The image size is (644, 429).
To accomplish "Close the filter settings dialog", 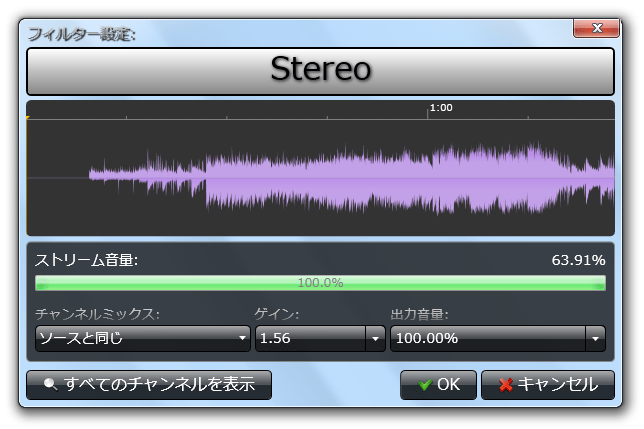I will pyautogui.click(x=596, y=28).
